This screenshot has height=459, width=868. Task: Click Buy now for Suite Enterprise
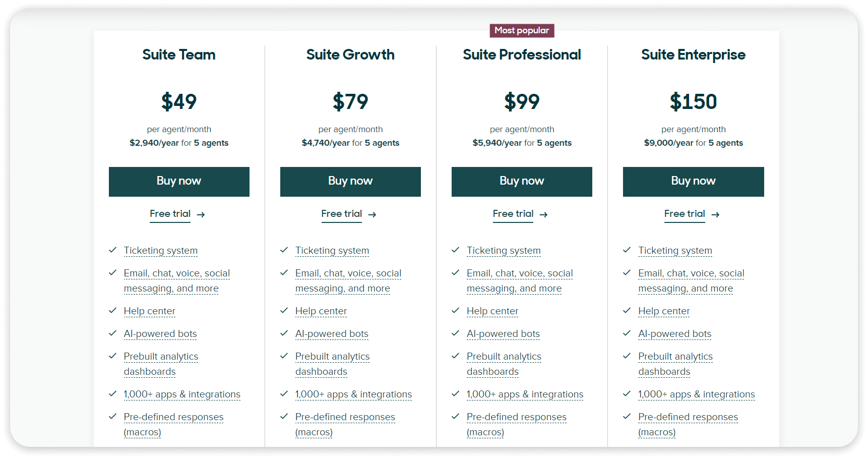(x=694, y=182)
